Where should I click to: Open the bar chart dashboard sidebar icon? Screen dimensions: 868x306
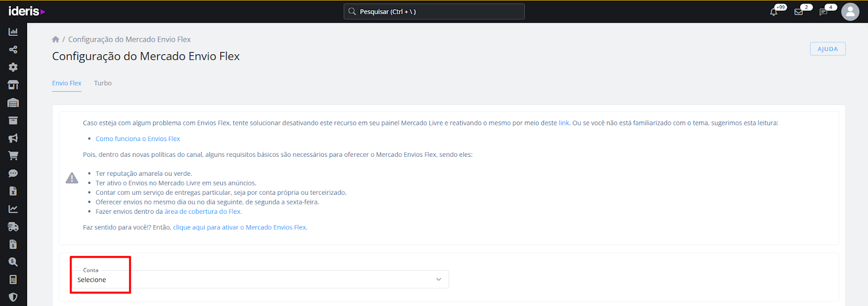[13, 31]
